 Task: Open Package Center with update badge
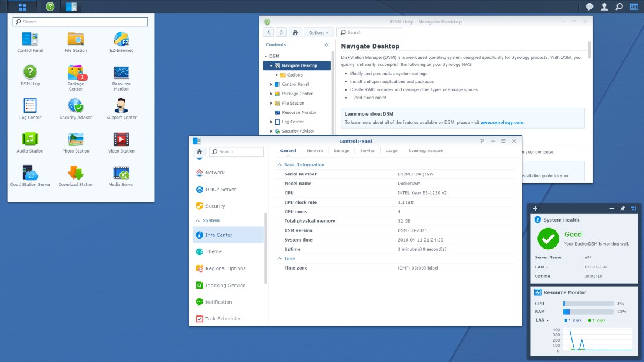76,78
